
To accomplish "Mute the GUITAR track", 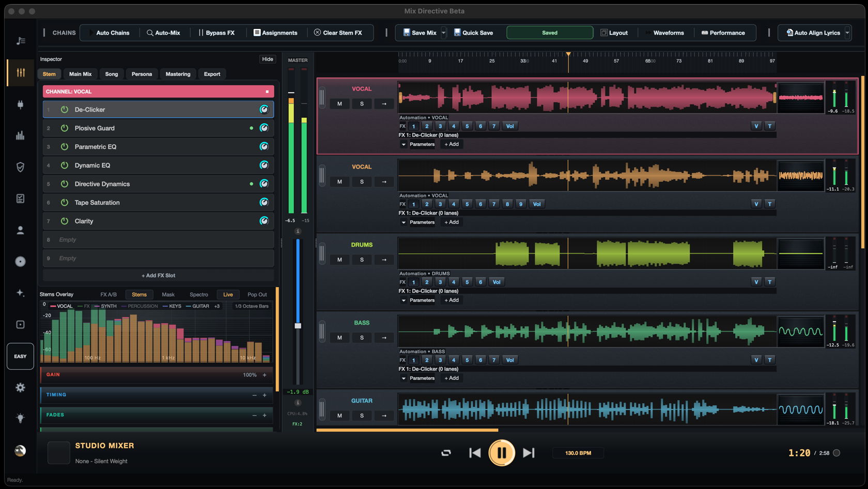I will click(339, 416).
